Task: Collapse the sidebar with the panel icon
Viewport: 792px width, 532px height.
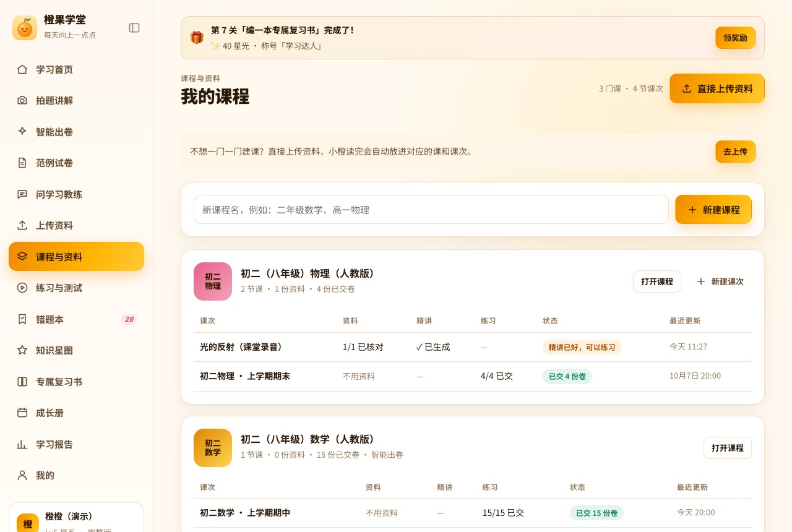Action: point(134,28)
